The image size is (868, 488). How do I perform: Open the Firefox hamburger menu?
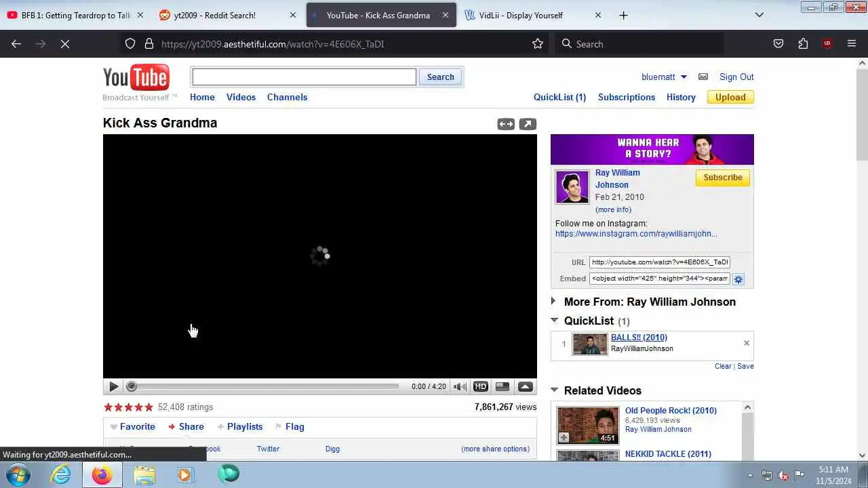point(852,44)
